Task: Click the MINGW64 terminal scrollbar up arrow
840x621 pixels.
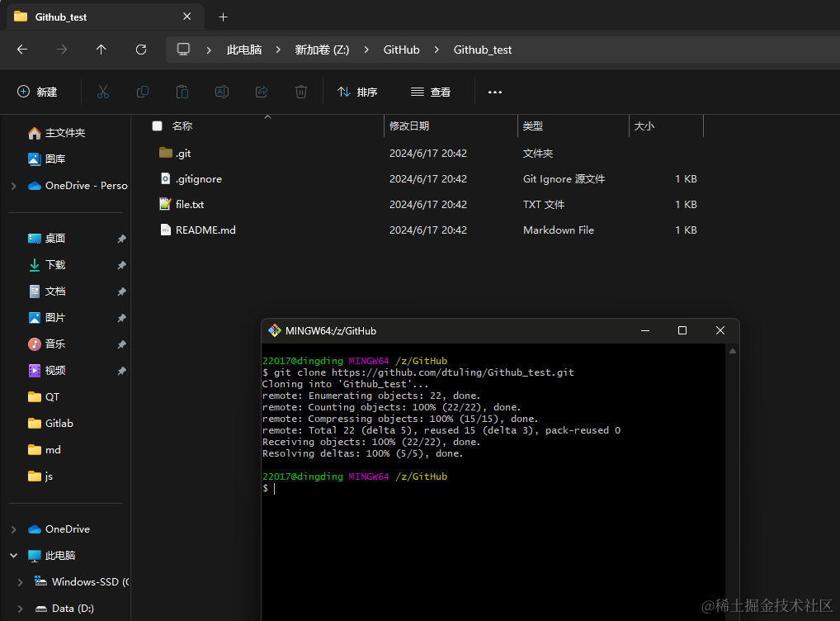Action: pos(733,351)
